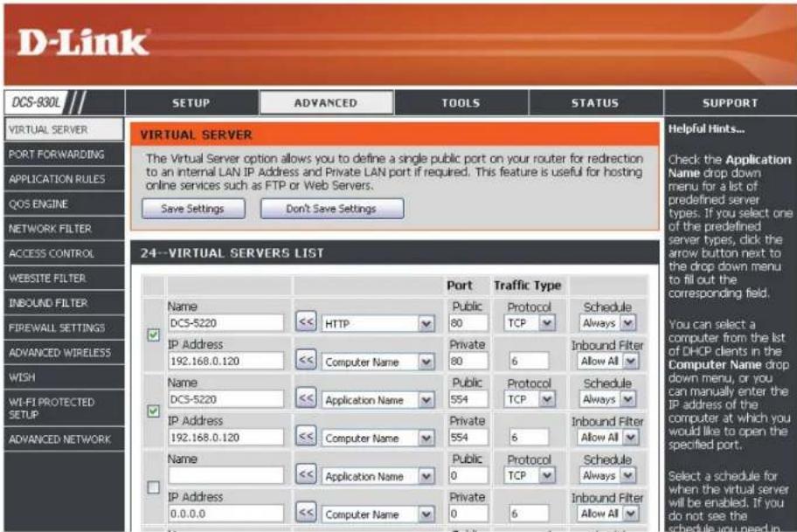Open TCP protocol dropdown for empty entry

pyautogui.click(x=530, y=475)
